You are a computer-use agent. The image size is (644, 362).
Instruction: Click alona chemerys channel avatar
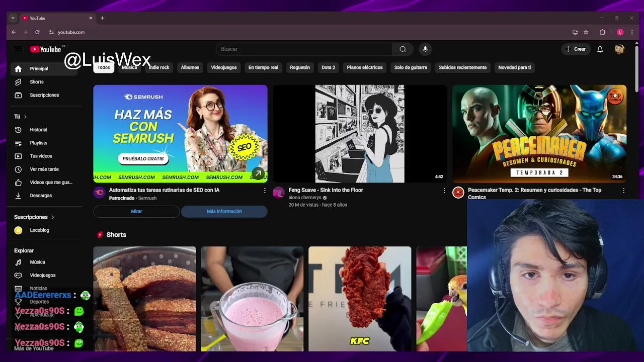pyautogui.click(x=278, y=193)
